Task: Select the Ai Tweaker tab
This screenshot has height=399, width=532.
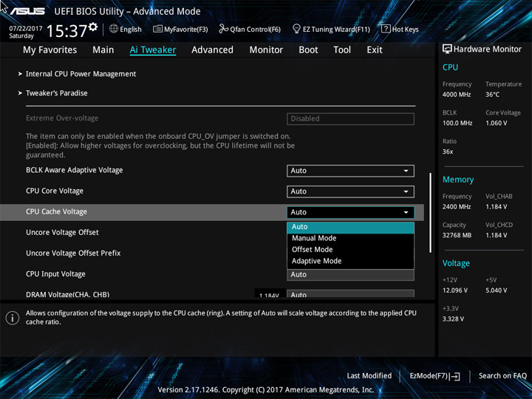Action: tap(153, 50)
